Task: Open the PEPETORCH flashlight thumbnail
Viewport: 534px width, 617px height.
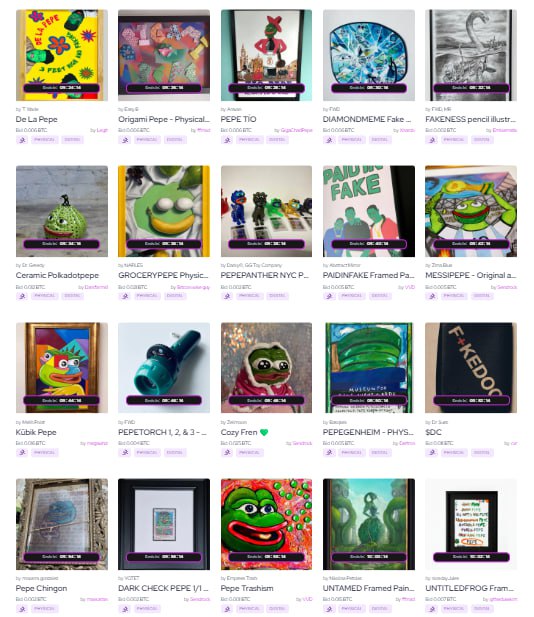Action: click(x=164, y=368)
